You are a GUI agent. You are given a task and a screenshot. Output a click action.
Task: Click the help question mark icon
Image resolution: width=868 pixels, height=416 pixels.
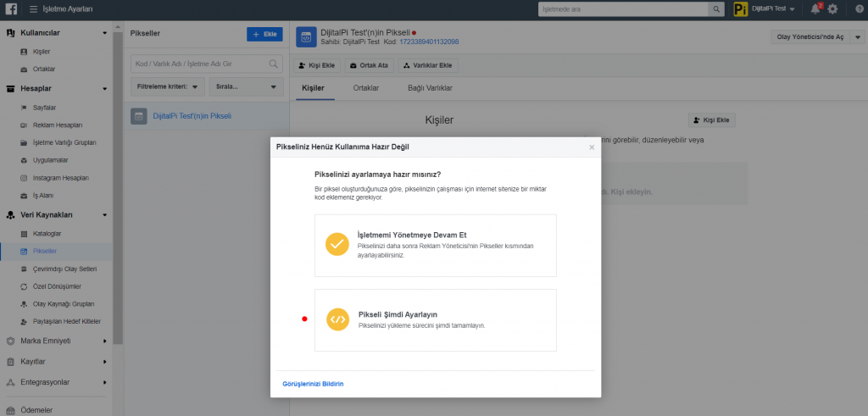click(859, 8)
